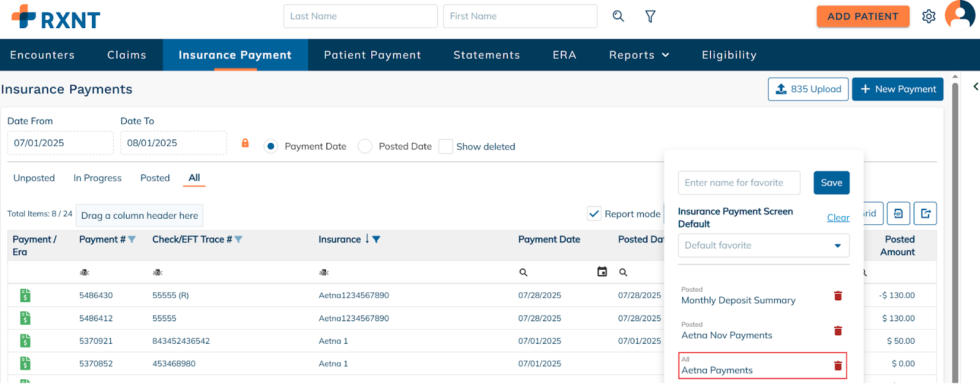Go to the Patient Payment tab
Screen dimensions: 980x386
tap(372, 55)
